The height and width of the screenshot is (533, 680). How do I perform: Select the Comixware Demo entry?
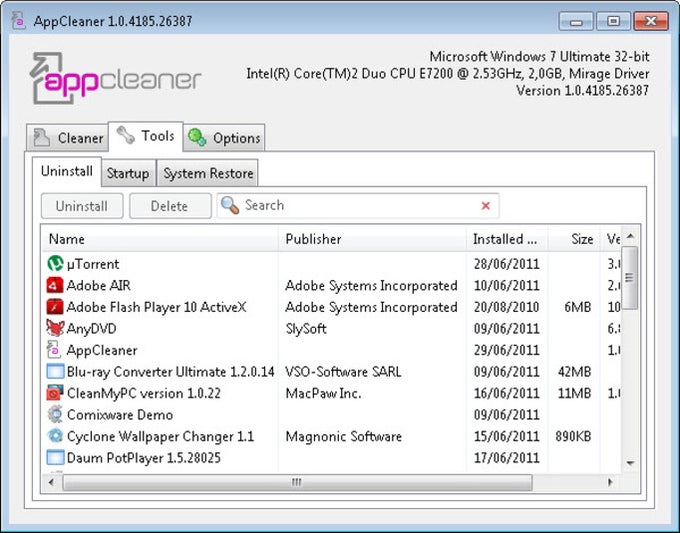pos(120,415)
